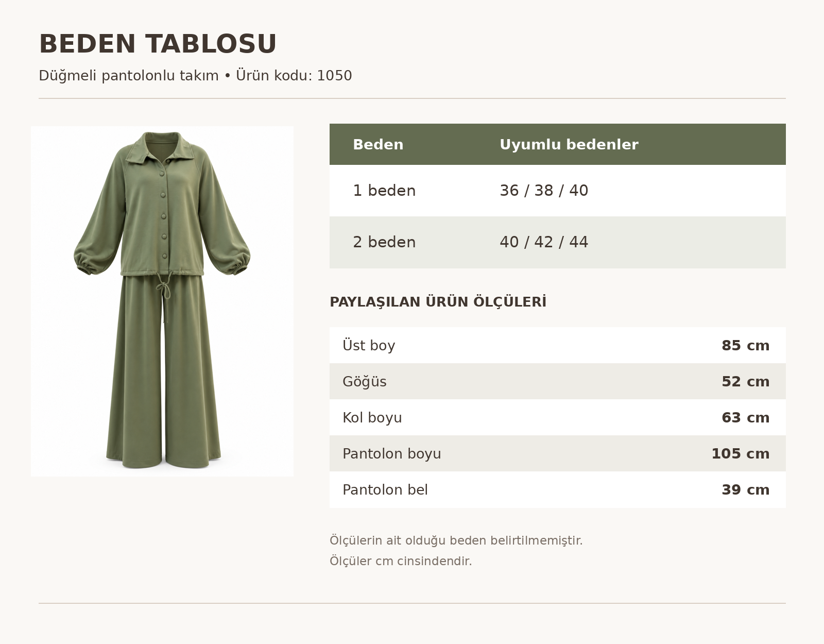Image resolution: width=824 pixels, height=644 pixels.
Task: Click the PAYLAŞILAN ÜRÜN ÖLÇÜLERİ heading
Action: coord(438,302)
